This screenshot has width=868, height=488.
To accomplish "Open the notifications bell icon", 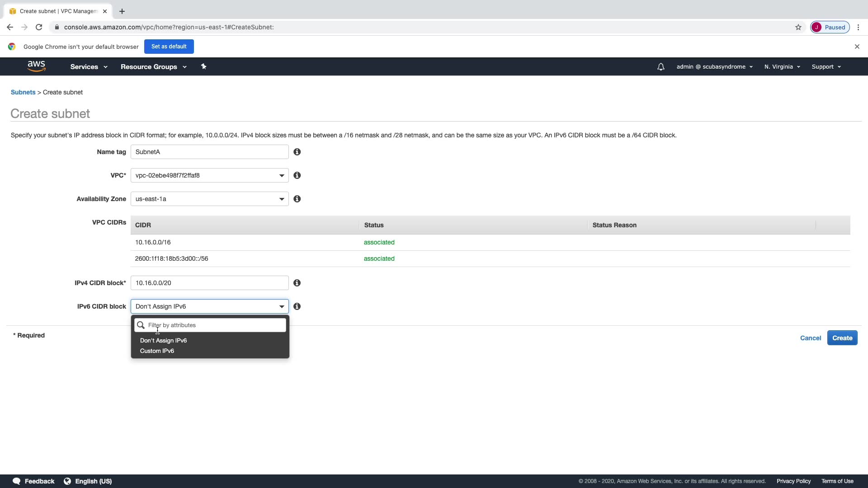I will tap(660, 67).
